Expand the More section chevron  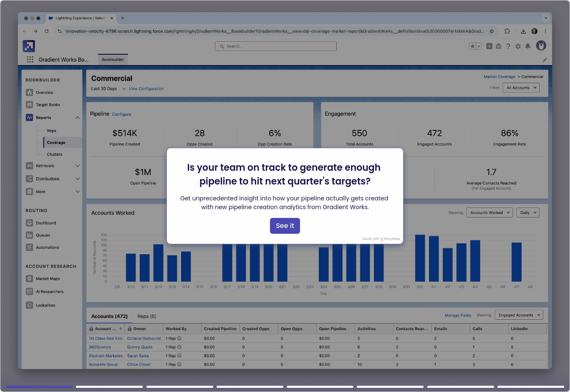click(x=78, y=192)
